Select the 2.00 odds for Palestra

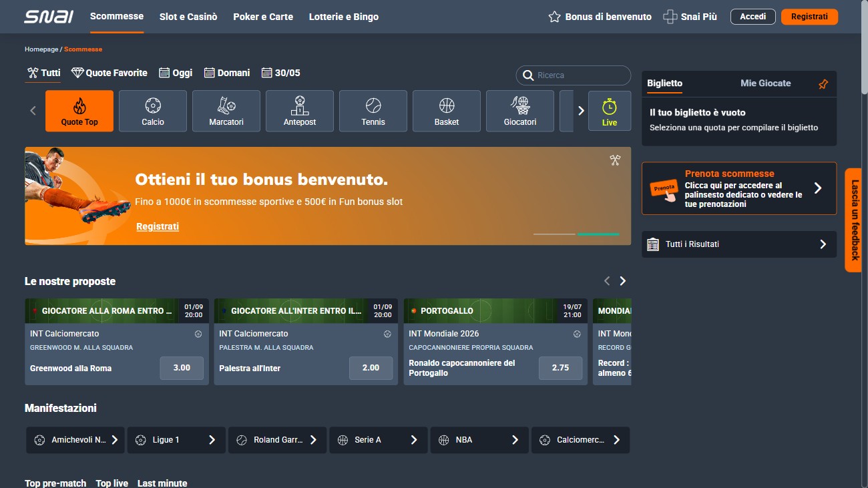(371, 368)
